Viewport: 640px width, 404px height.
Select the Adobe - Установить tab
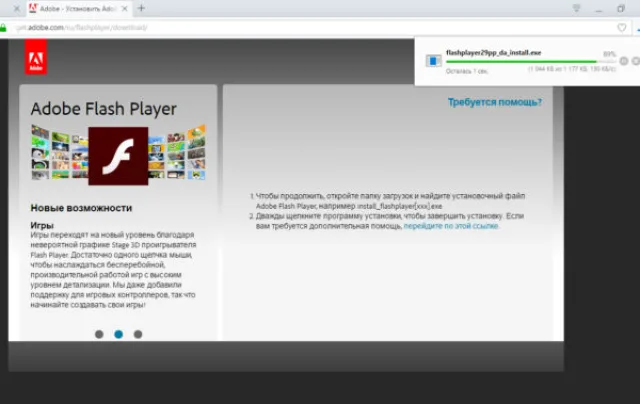[78, 8]
